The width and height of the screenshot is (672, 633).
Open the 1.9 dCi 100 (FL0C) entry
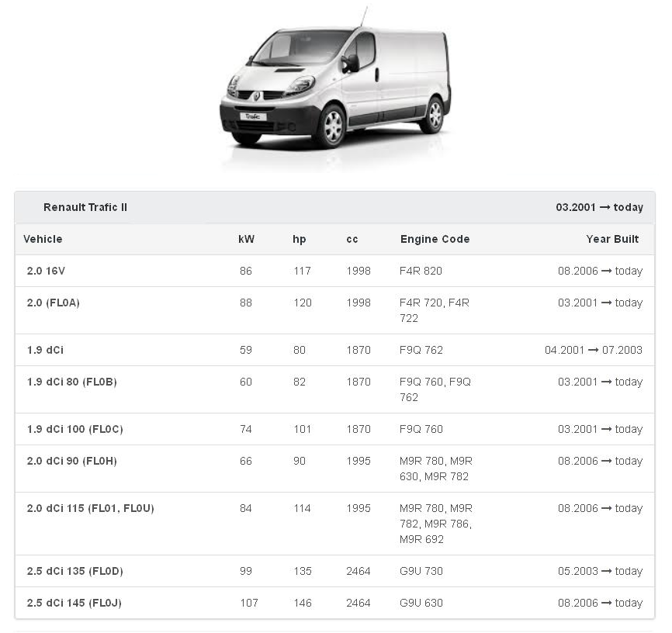(x=74, y=429)
